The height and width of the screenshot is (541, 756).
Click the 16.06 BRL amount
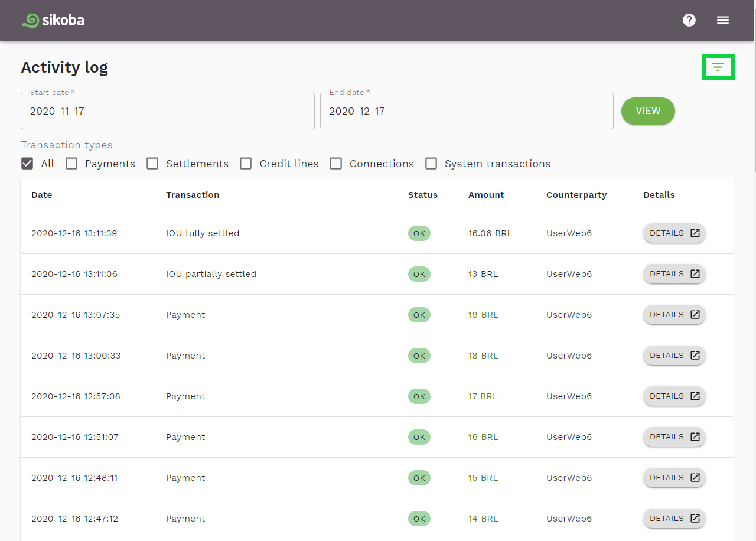point(490,233)
